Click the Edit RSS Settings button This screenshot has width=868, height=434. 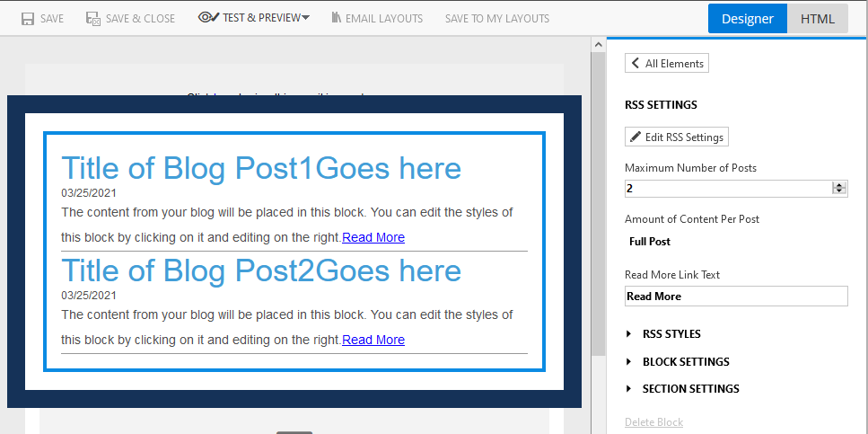(677, 137)
